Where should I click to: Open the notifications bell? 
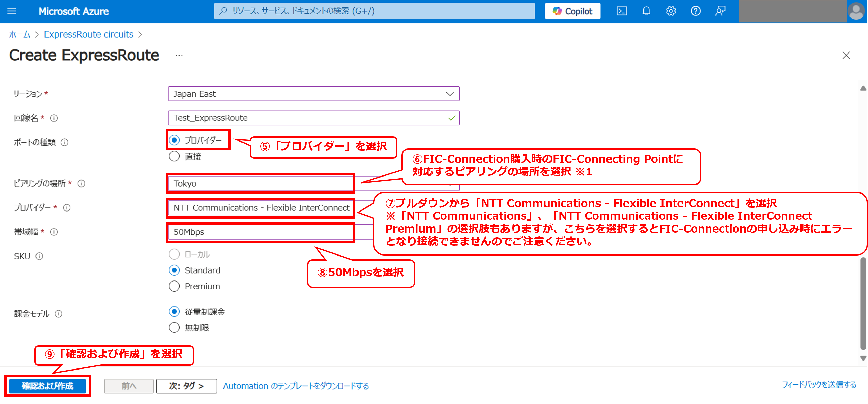point(646,11)
